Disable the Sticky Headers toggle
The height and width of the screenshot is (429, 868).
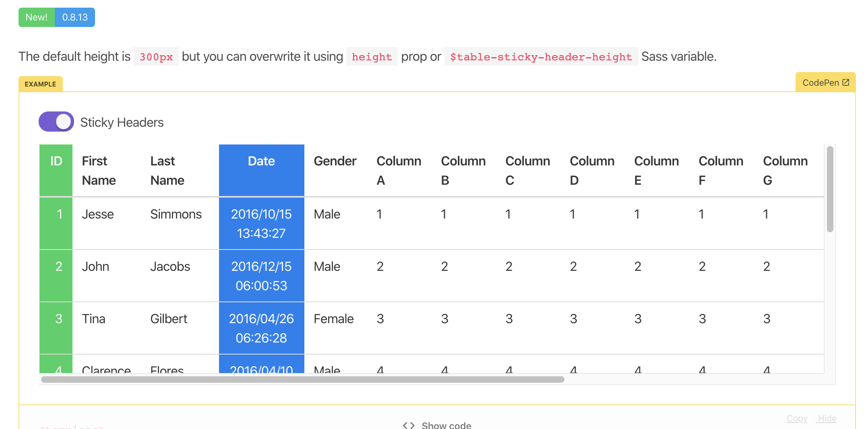56,121
